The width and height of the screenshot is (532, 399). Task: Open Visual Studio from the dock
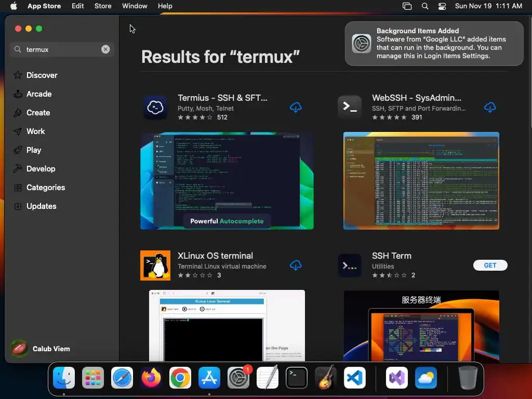[396, 377]
